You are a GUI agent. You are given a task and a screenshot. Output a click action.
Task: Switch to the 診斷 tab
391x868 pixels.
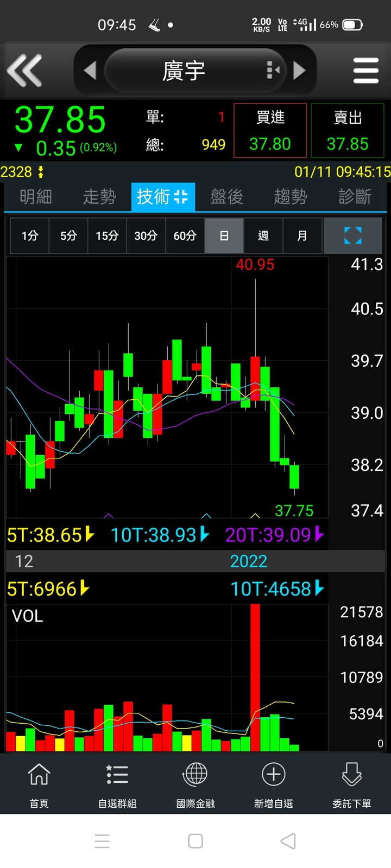(355, 196)
